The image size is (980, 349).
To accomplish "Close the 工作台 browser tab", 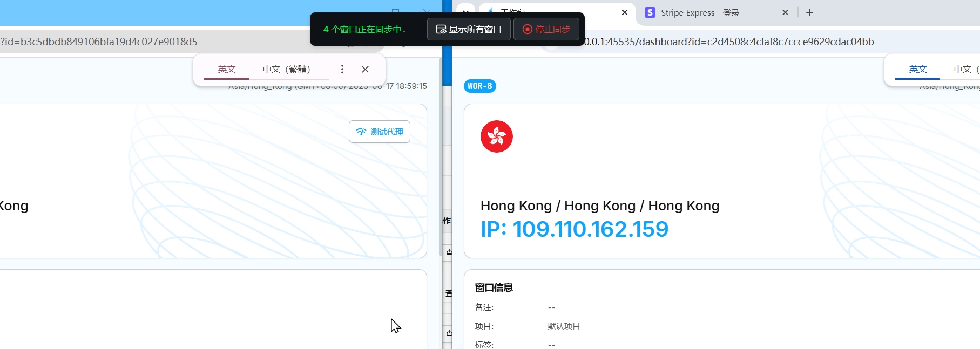I will [625, 12].
